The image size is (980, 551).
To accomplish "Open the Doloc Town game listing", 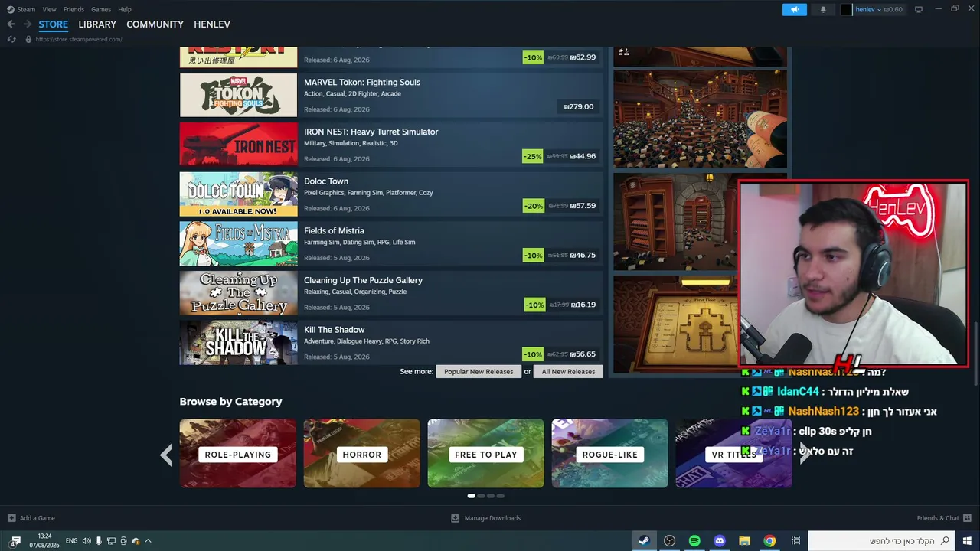I will pos(391,194).
